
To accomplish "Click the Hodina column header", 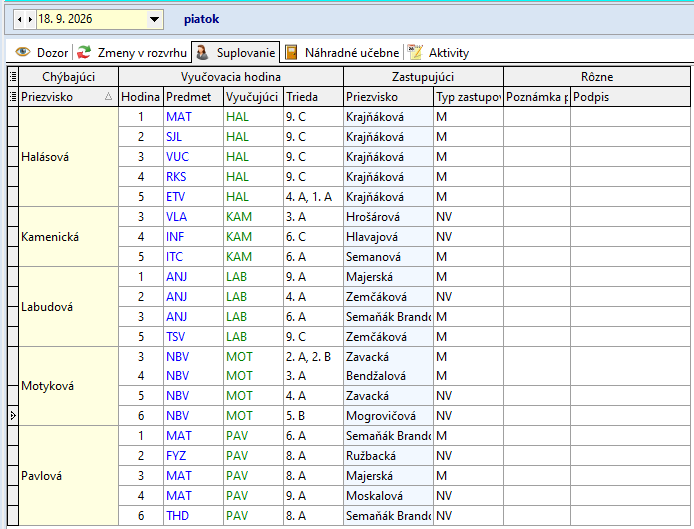I will (141, 97).
